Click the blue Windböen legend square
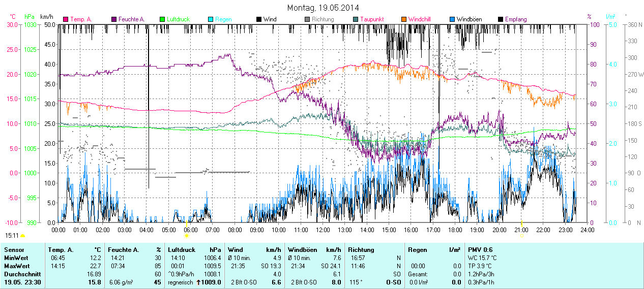644x289 pixels. tap(452, 19)
